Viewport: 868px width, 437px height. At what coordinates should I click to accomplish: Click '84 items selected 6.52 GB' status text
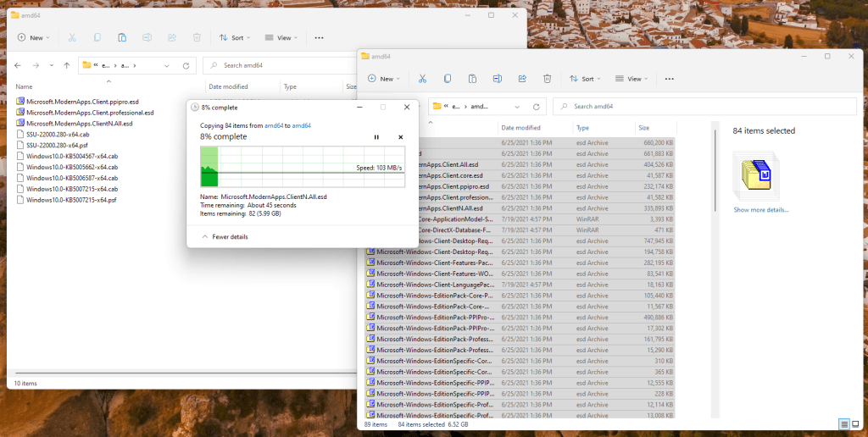tap(433, 425)
